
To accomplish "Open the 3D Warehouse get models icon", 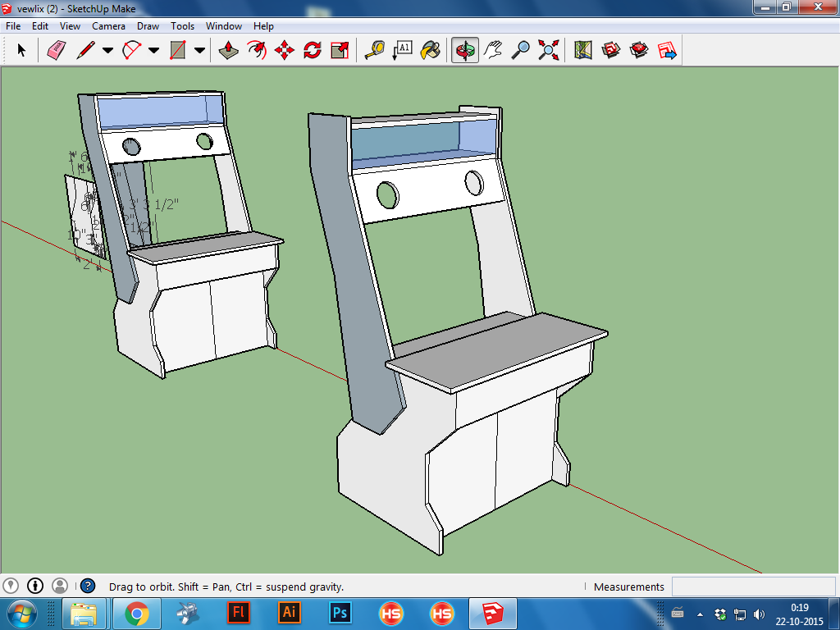I will (x=611, y=51).
